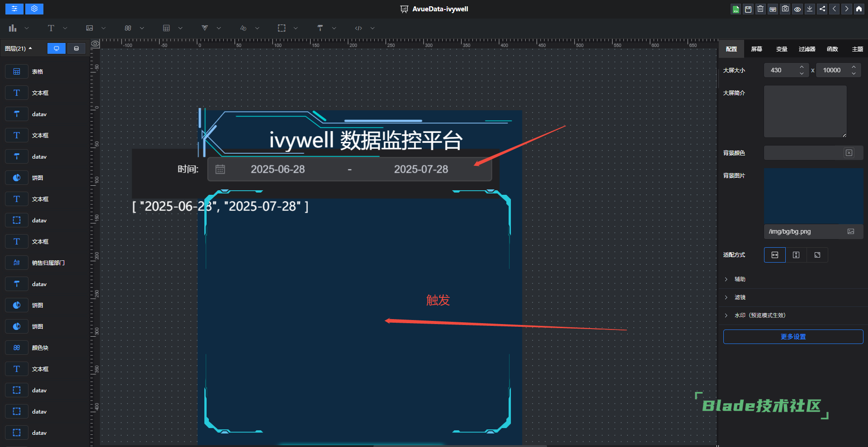Screen dimensions: 868x447
Task: Select the fit-width adaptation mode
Action: point(775,255)
